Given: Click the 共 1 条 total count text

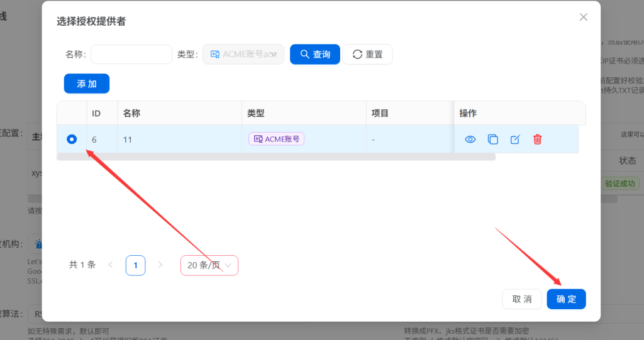Looking at the screenshot, I should pos(82,265).
